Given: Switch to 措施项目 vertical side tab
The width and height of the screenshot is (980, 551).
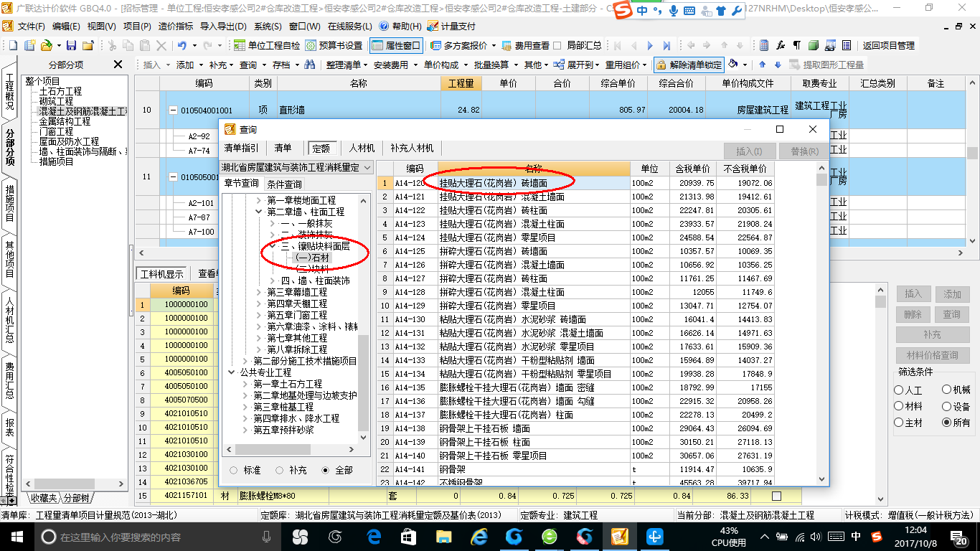Looking at the screenshot, I should 10,203.
